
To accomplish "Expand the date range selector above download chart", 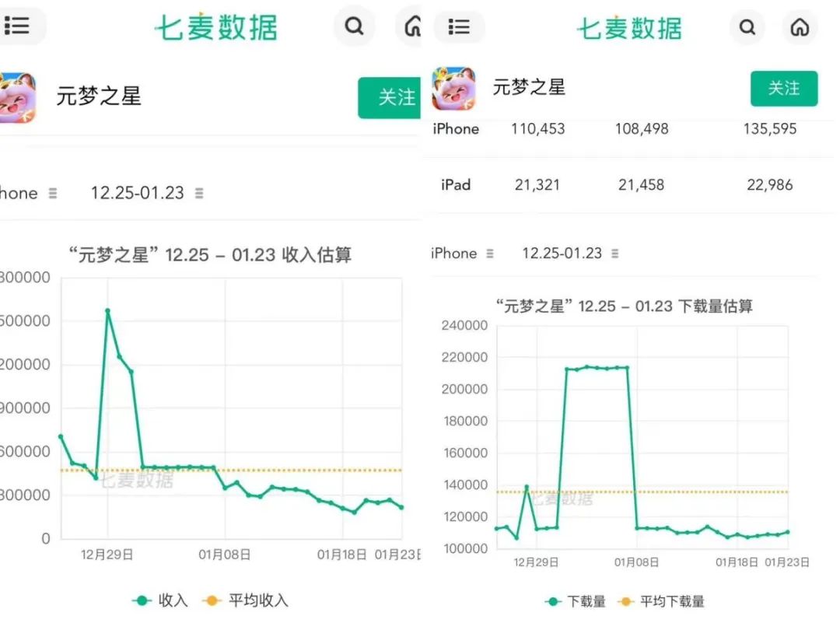I will (x=570, y=254).
